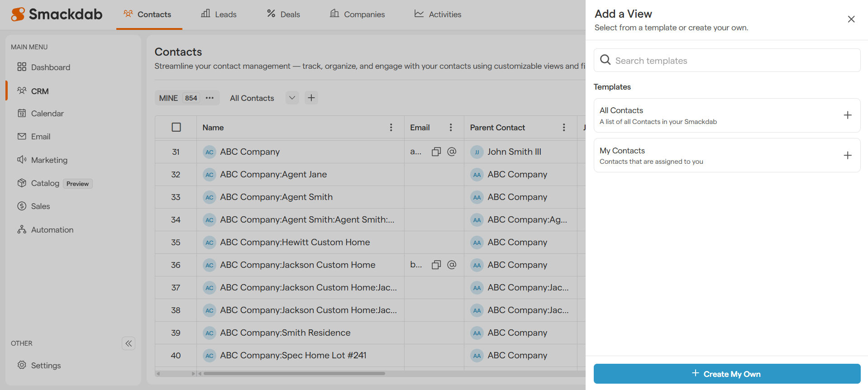Open Email column options menu

[x=450, y=128]
